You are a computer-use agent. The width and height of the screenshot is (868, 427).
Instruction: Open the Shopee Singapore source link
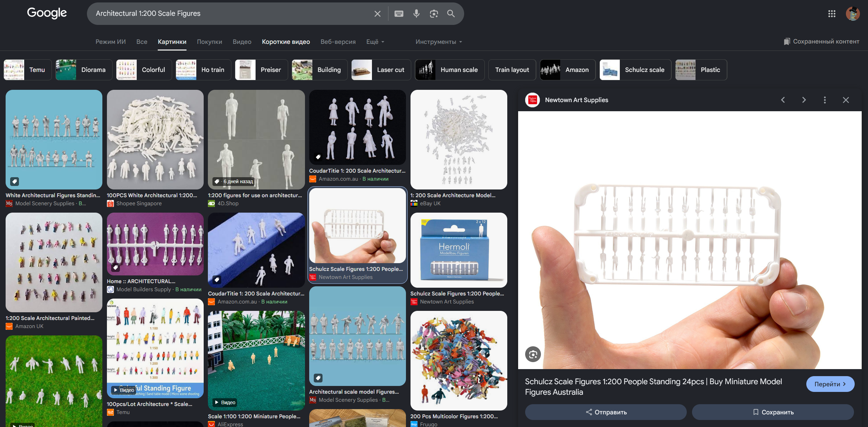pyautogui.click(x=139, y=204)
